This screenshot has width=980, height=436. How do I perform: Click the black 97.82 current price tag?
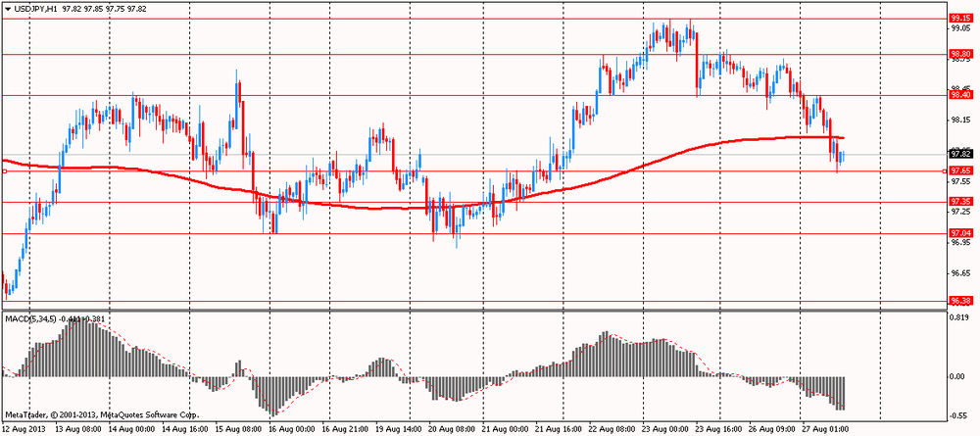958,153
